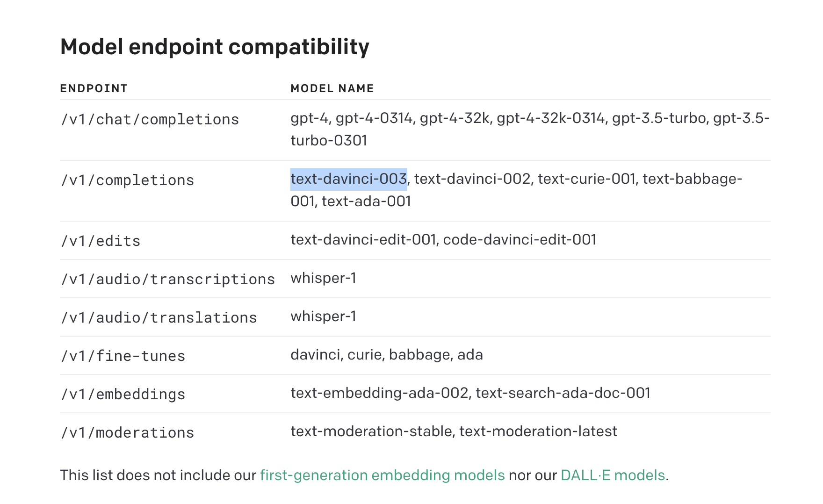Click the MODEL NAME column header
The width and height of the screenshot is (823, 504).
[x=332, y=88]
